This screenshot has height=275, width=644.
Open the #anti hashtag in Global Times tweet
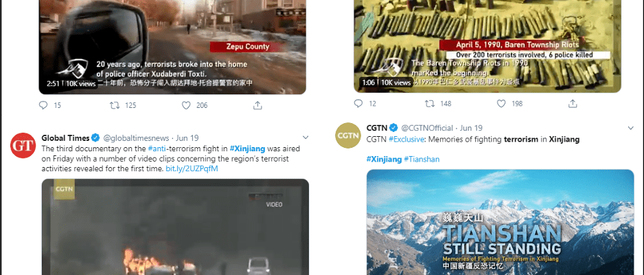[x=157, y=148]
